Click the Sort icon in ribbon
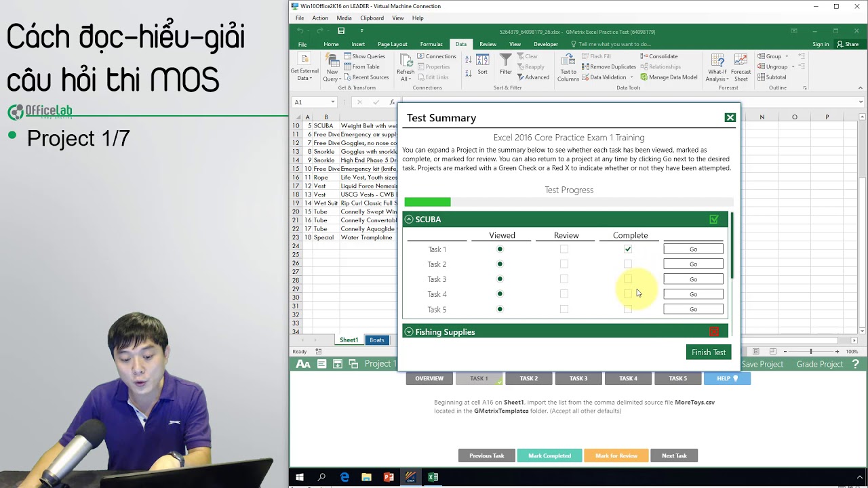Viewport: 868px width, 488px height. (x=482, y=64)
